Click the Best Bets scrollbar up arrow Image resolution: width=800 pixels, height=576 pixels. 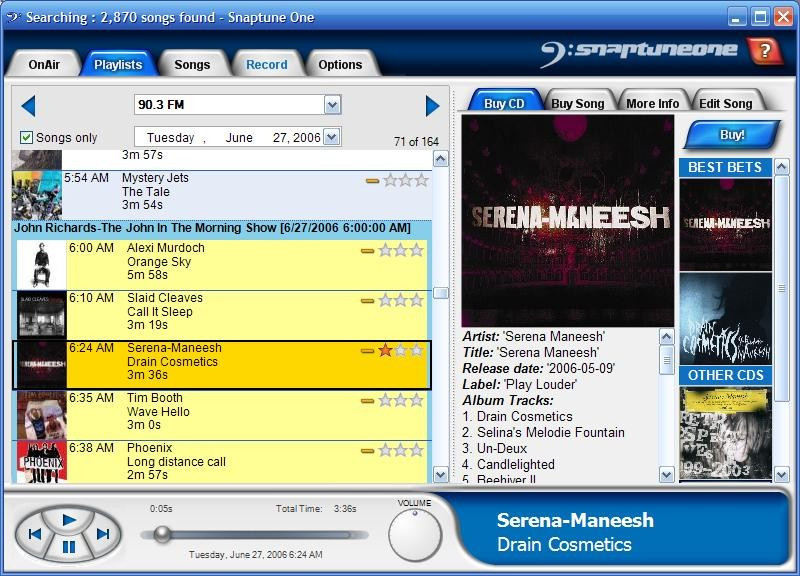(782, 166)
